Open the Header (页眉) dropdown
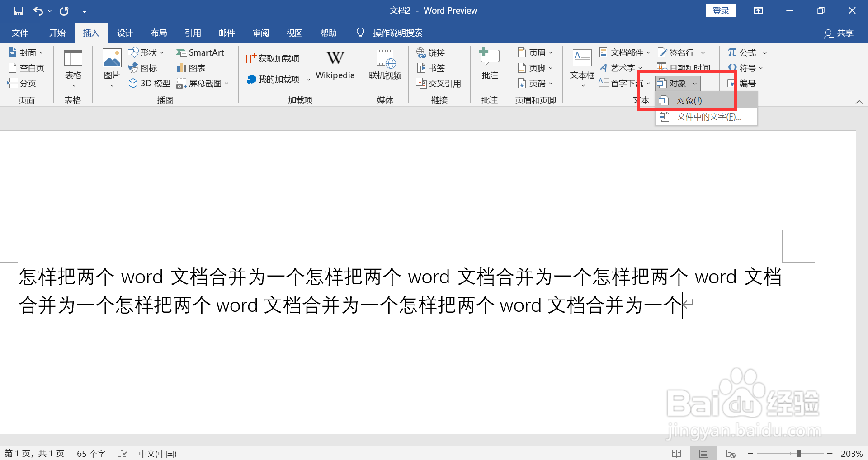Screen dimensions: 868x460 click(535, 53)
